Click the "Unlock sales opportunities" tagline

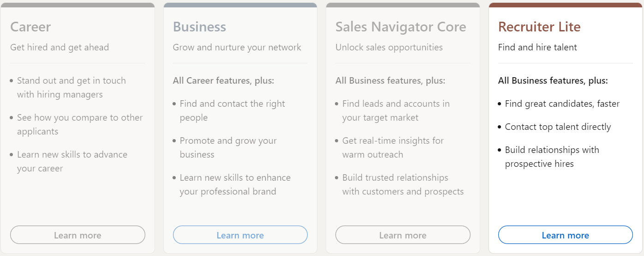(x=389, y=47)
